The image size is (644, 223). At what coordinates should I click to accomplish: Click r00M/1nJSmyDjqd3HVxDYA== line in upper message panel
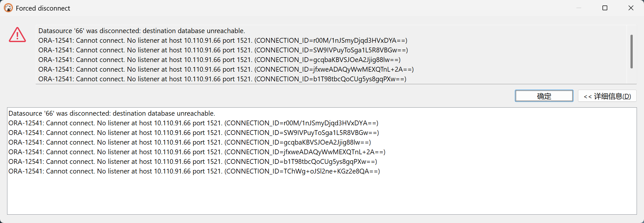(223, 40)
